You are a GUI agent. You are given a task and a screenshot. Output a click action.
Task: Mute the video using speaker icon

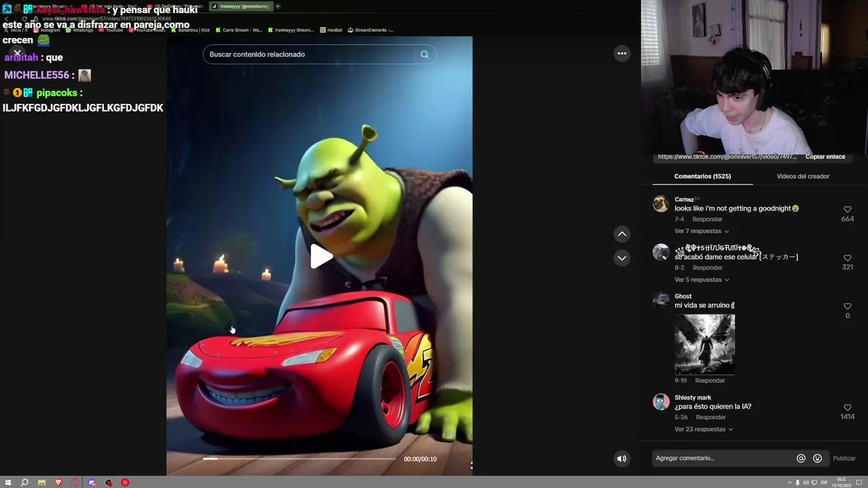point(621,459)
